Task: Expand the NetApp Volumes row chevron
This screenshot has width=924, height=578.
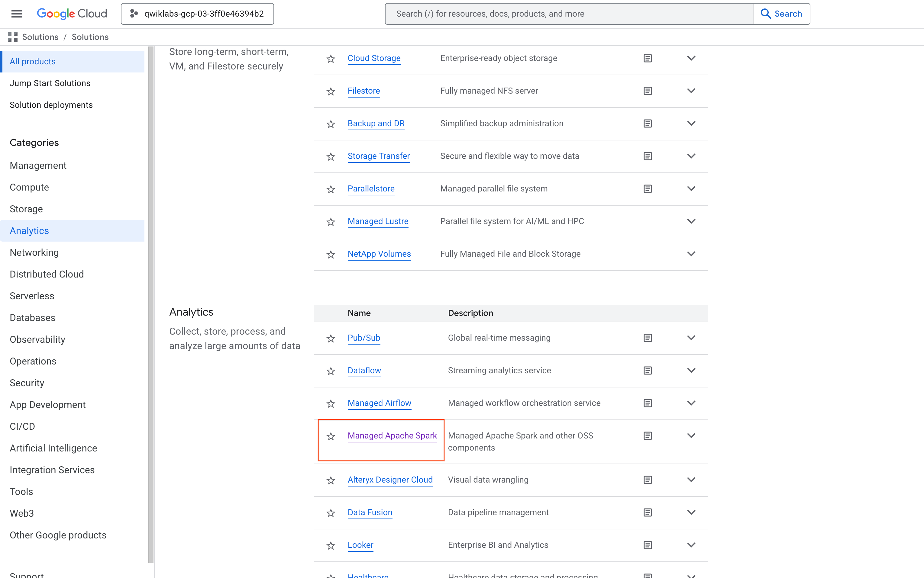Action: coord(691,253)
